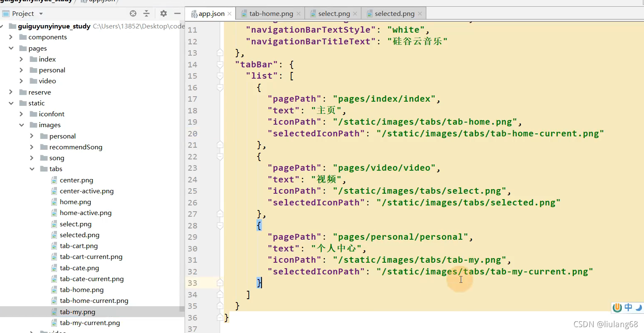Click the code fold marker at line 22
This screenshot has width=644, height=333.
220,157
